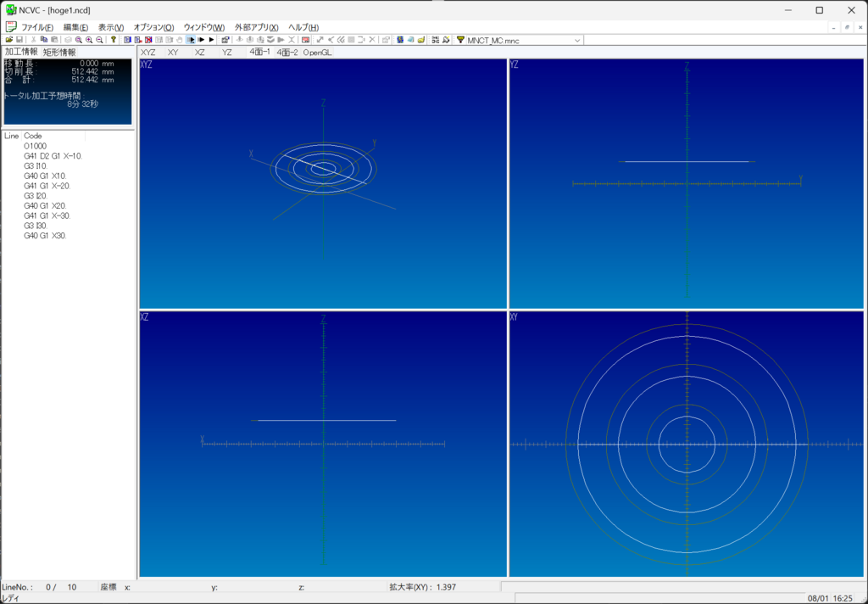Viewport: 868px width, 604px height.
Task: Select the 4面-2 view tab
Action: click(287, 52)
